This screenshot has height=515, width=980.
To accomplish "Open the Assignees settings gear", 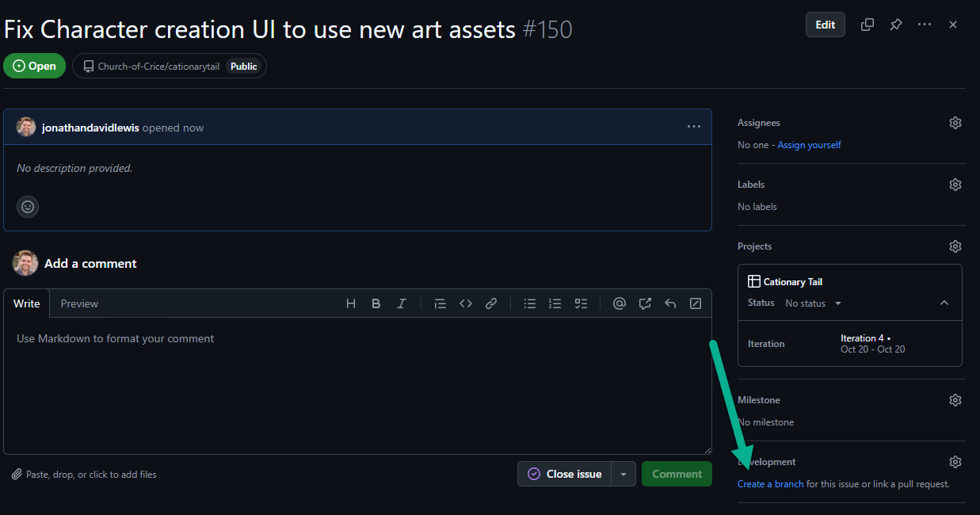I will (955, 123).
